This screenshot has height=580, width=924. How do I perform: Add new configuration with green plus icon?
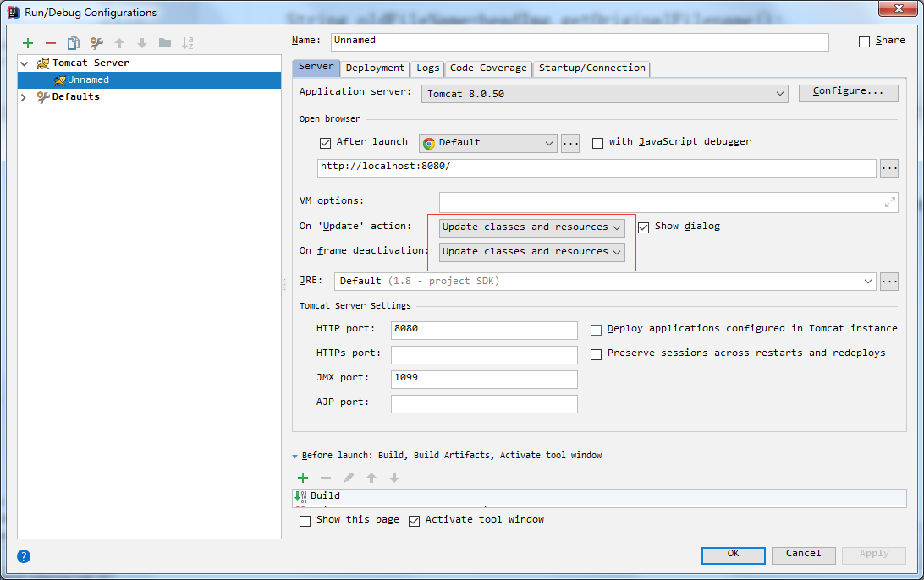(28, 43)
